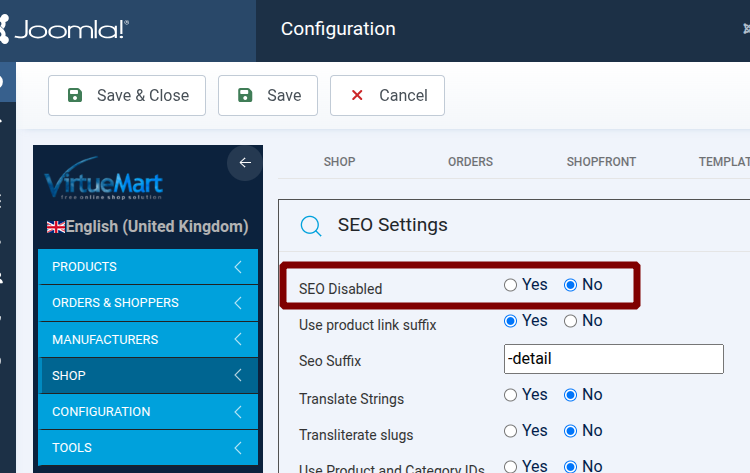Expand SHOP menu chevron
The image size is (750, 473).
pyautogui.click(x=238, y=375)
